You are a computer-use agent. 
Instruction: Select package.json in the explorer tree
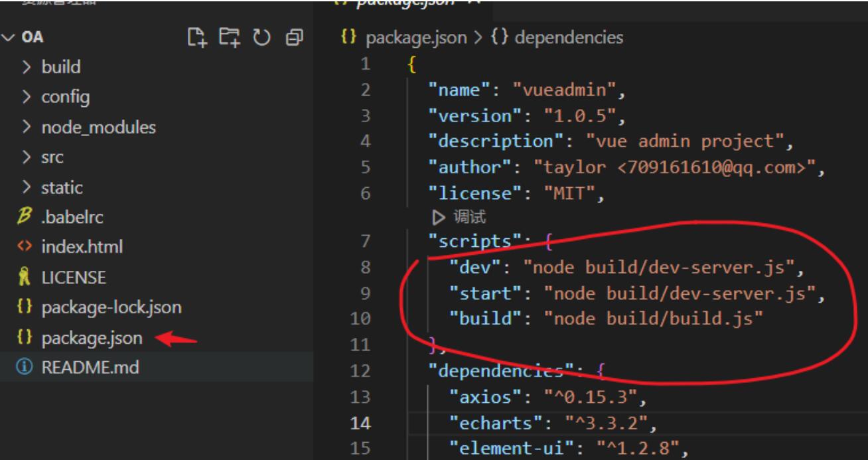click(x=92, y=338)
